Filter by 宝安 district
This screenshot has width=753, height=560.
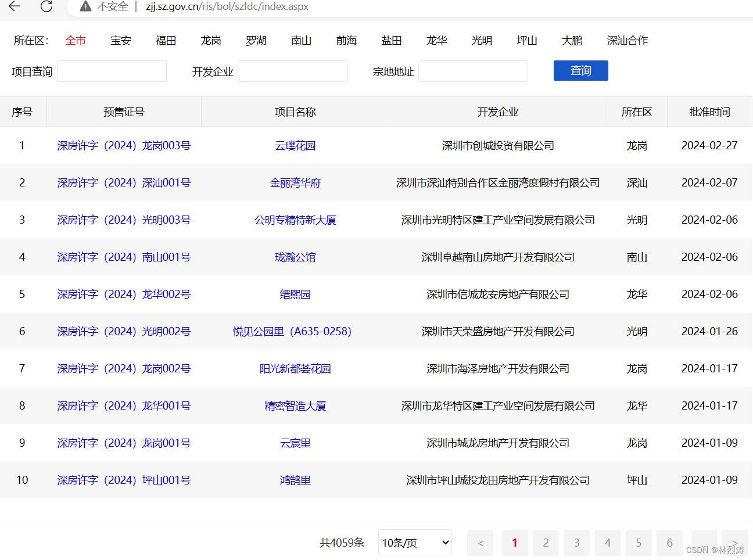tap(121, 41)
